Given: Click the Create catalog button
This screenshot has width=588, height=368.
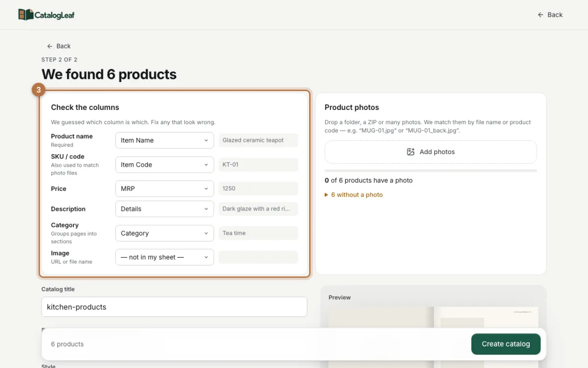Looking at the screenshot, I should coord(506,344).
